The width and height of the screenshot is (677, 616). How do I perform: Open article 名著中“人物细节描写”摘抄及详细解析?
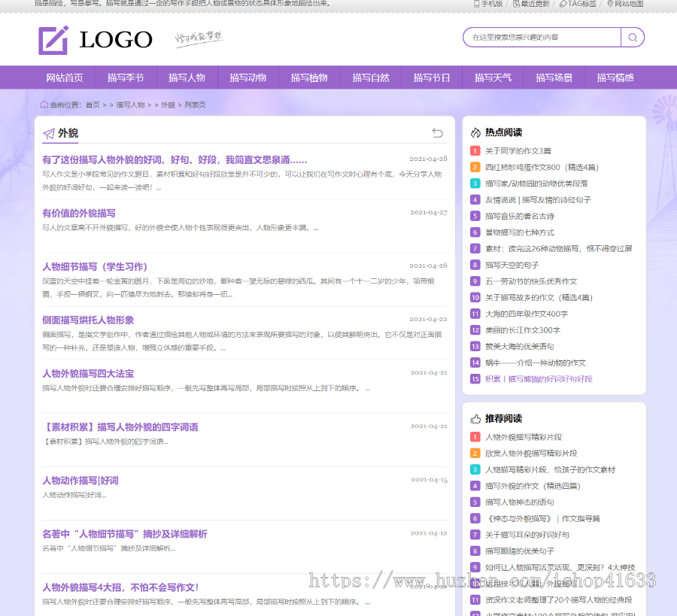[125, 535]
